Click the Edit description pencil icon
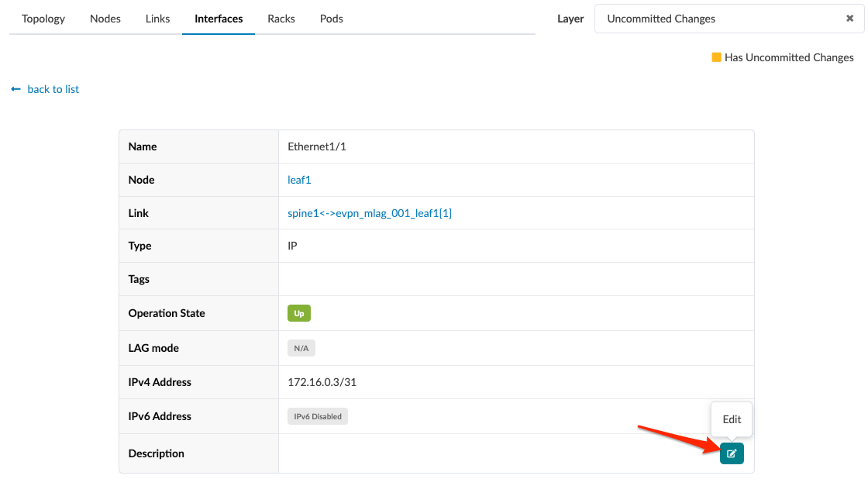868x479 pixels. point(732,453)
